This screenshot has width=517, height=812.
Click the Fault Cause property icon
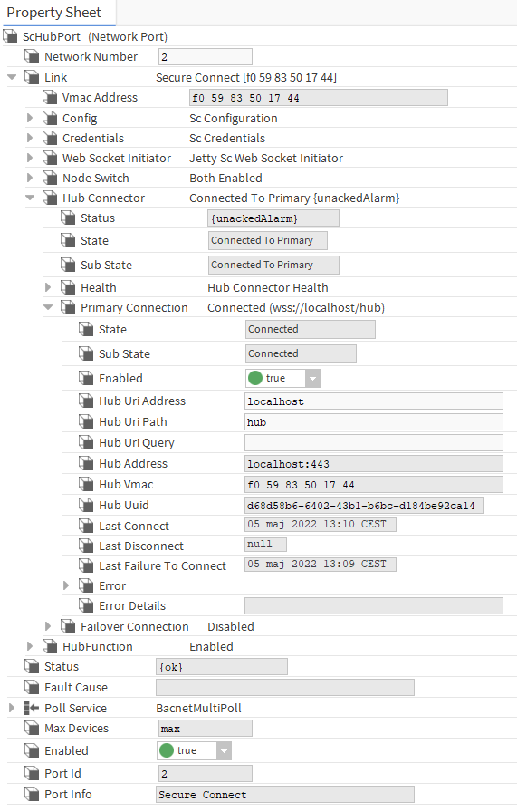pos(32,687)
